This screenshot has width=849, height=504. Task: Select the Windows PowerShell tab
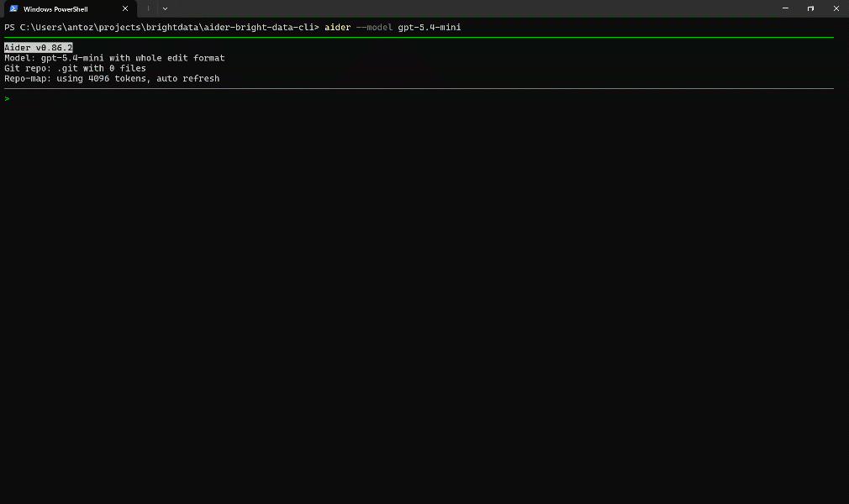(69, 9)
